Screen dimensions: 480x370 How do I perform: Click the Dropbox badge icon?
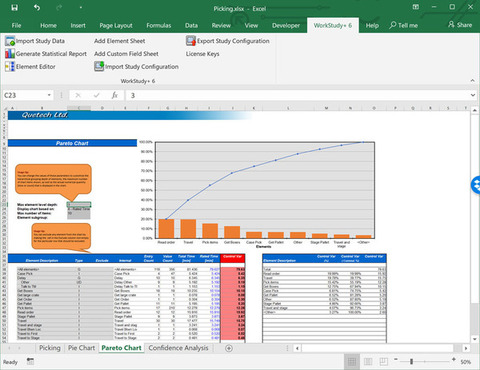pyautogui.click(x=476, y=185)
